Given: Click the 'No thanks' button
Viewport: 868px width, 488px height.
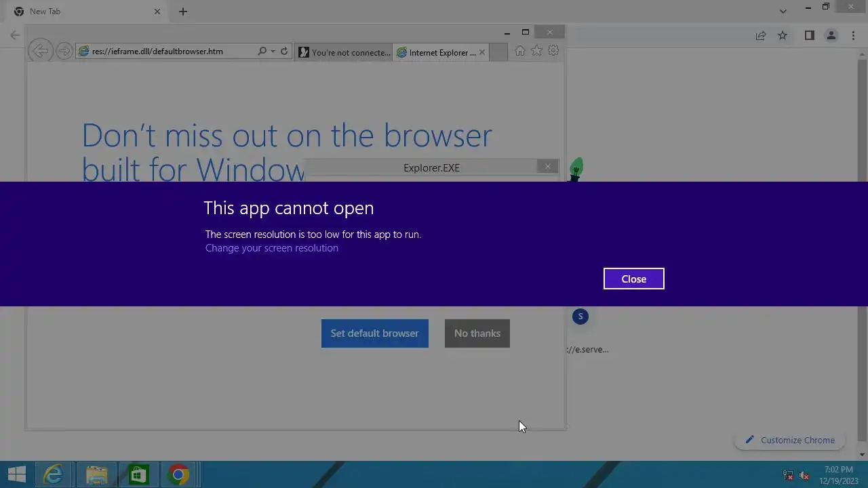Looking at the screenshot, I should 477,333.
